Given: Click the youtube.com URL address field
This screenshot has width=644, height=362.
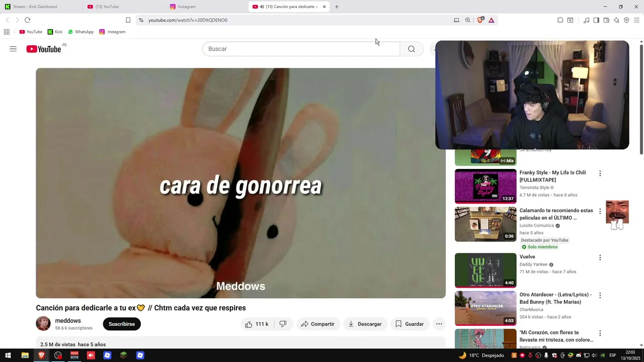Looking at the screenshot, I should 297,20.
